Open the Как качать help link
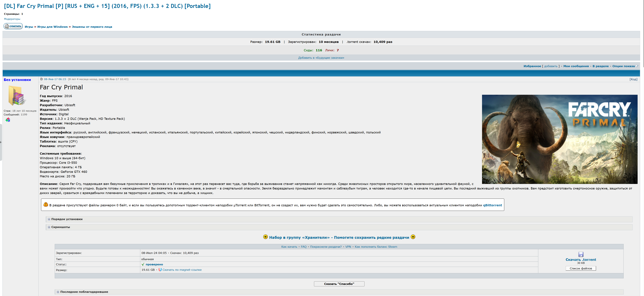The height and width of the screenshot is (296, 644). pyautogui.click(x=289, y=247)
